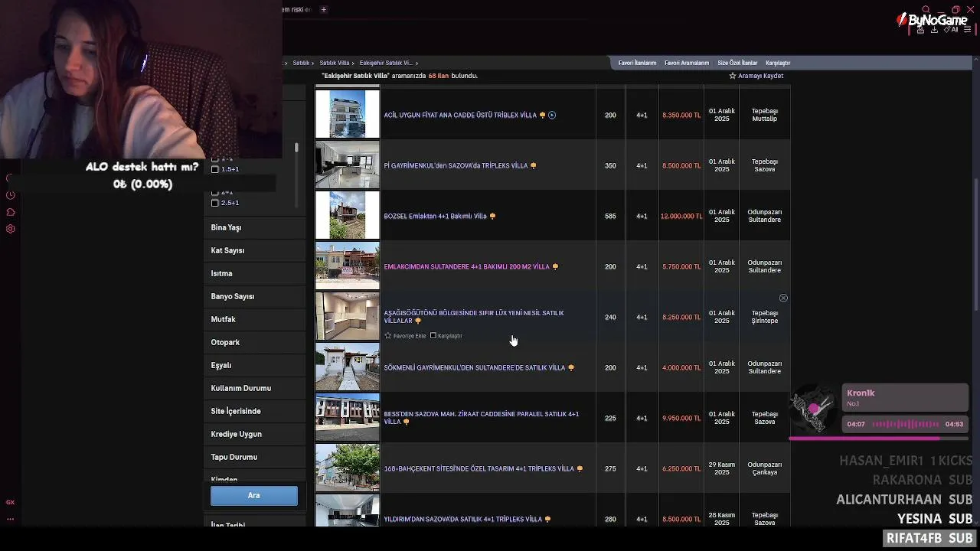Open the Karşılaştır tab in top bar
This screenshot has width=980, height=551.
click(778, 63)
